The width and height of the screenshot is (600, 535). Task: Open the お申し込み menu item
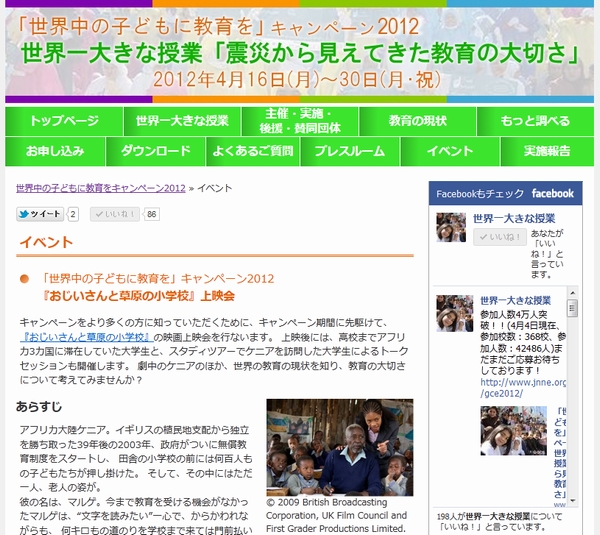click(55, 152)
